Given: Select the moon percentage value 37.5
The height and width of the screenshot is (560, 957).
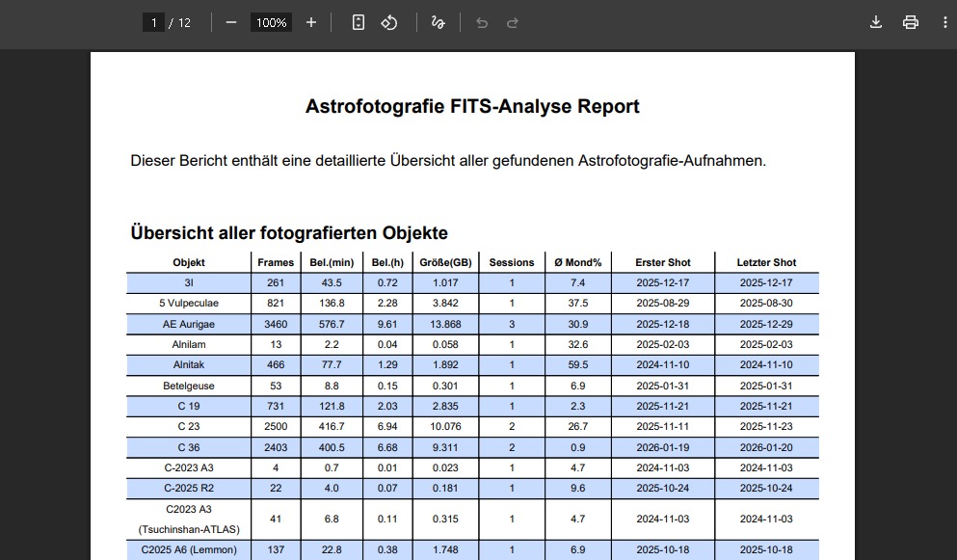Looking at the screenshot, I should tap(578, 304).
